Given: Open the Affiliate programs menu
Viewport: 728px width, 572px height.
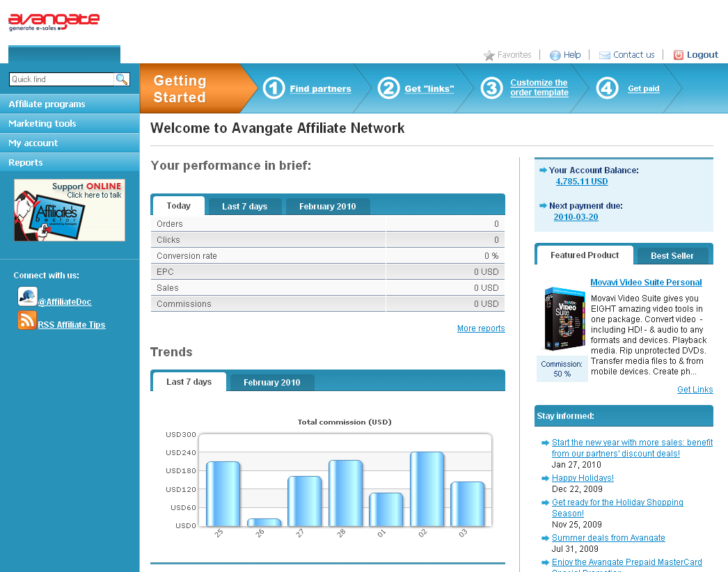Looking at the screenshot, I should 47,104.
